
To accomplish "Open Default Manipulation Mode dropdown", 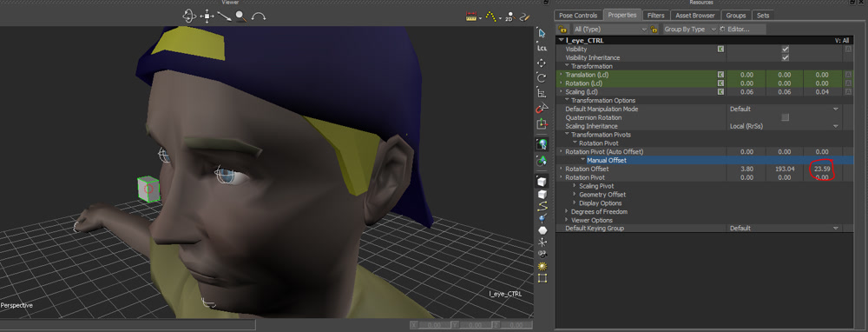I will (784, 110).
